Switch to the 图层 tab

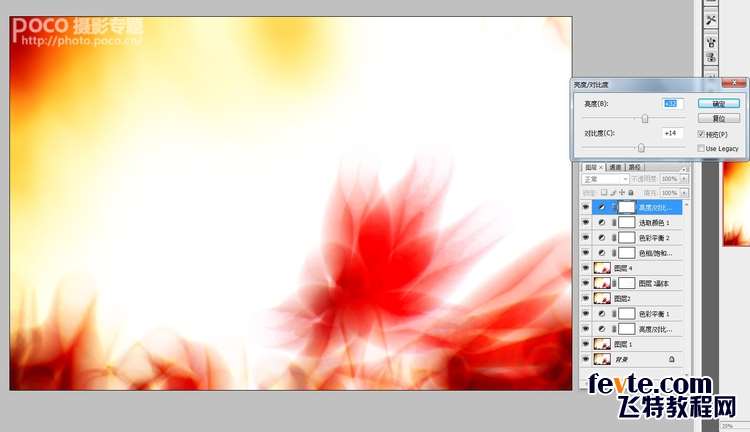[592, 167]
